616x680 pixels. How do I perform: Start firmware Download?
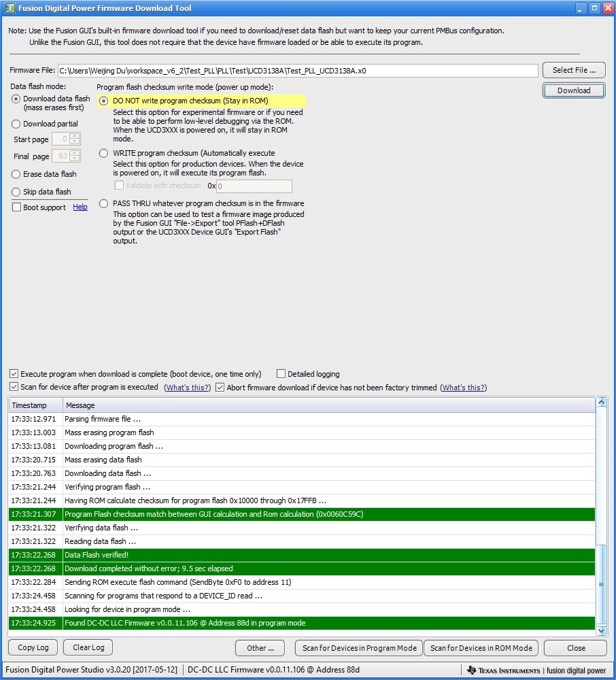coord(574,90)
